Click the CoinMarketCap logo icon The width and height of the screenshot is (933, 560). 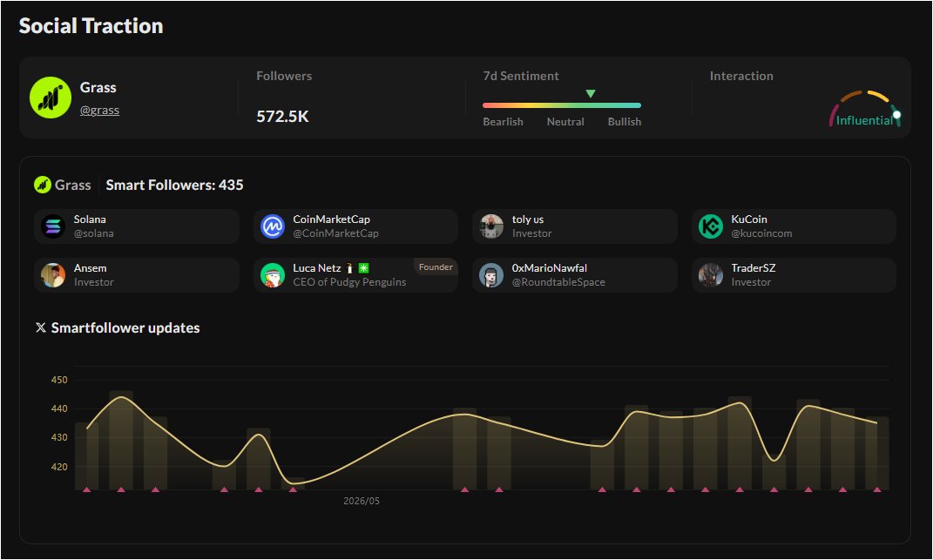click(273, 226)
